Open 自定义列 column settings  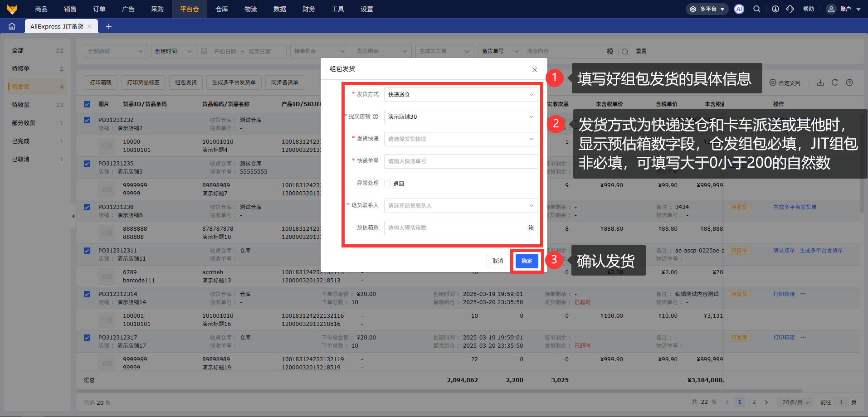[x=785, y=83]
